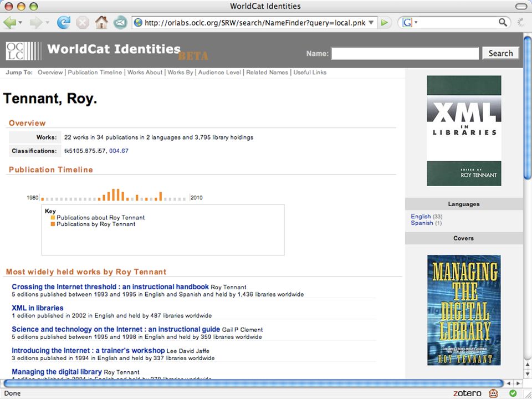This screenshot has width=532, height=399.
Task: Click the horizontal scrollbar right arrow
Action: [518, 383]
